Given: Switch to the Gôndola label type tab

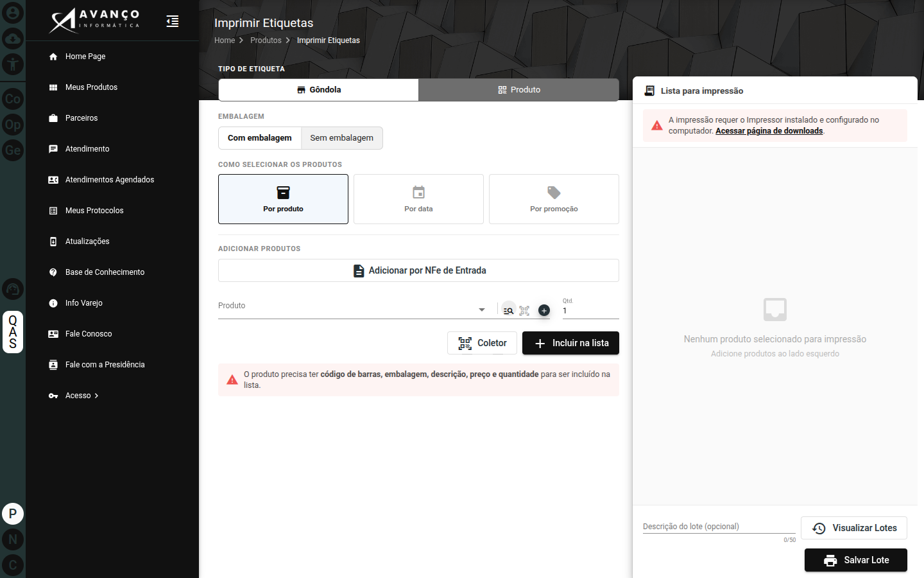Looking at the screenshot, I should point(319,90).
